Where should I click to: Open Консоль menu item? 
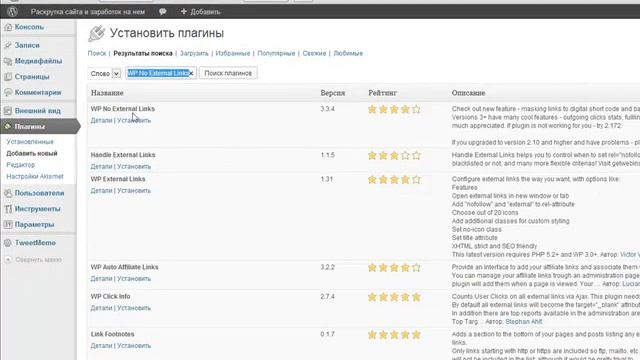[29, 27]
